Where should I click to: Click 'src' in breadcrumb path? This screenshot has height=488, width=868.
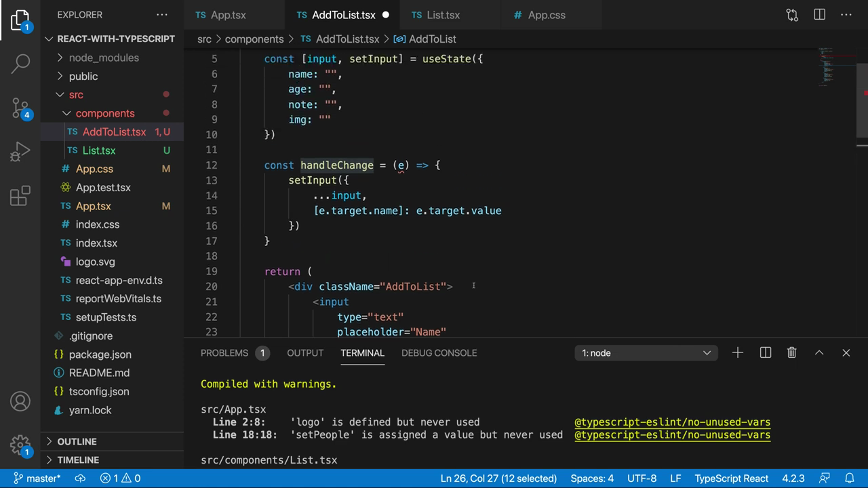[x=204, y=39]
